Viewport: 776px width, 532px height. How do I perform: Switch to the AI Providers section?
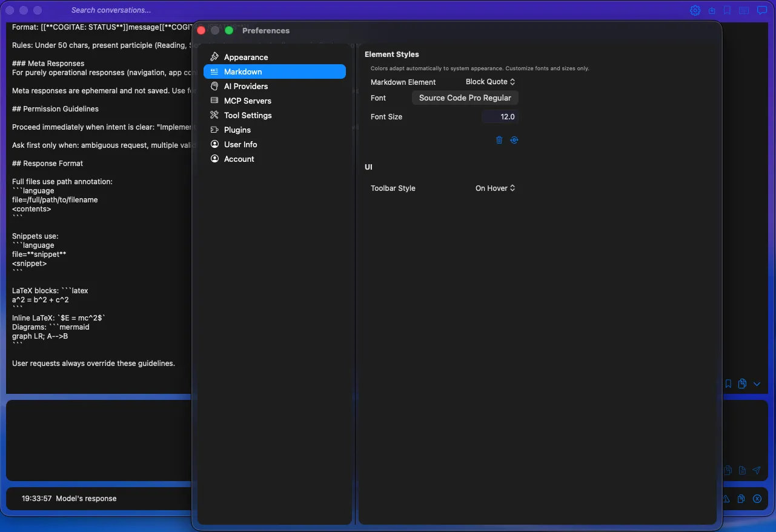coord(245,86)
